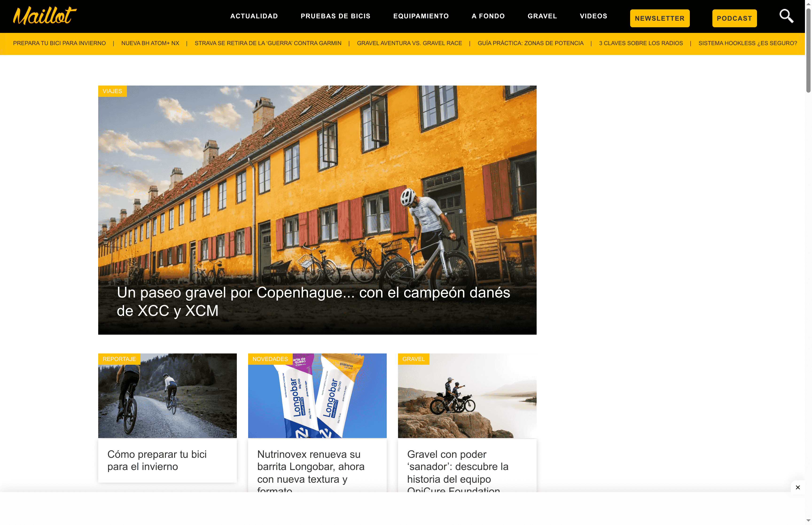Screen dimensions: 812x525
Task: Click the scroll-up arrow on the scrollbar
Action: (808, 4)
